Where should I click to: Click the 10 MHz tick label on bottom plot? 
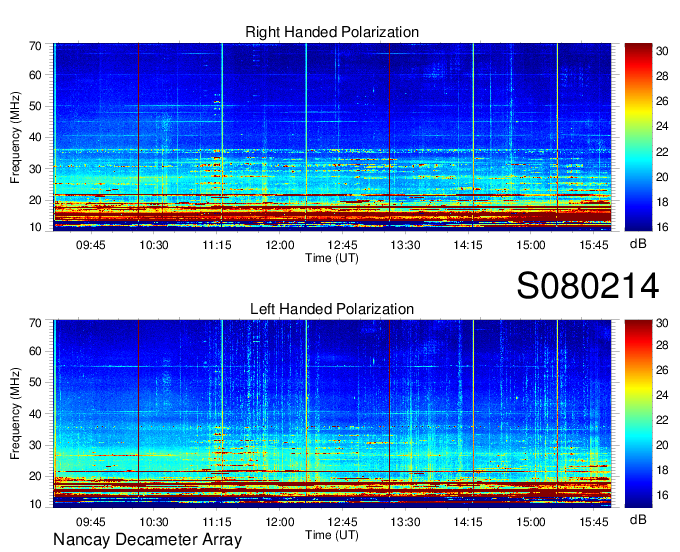click(x=35, y=504)
